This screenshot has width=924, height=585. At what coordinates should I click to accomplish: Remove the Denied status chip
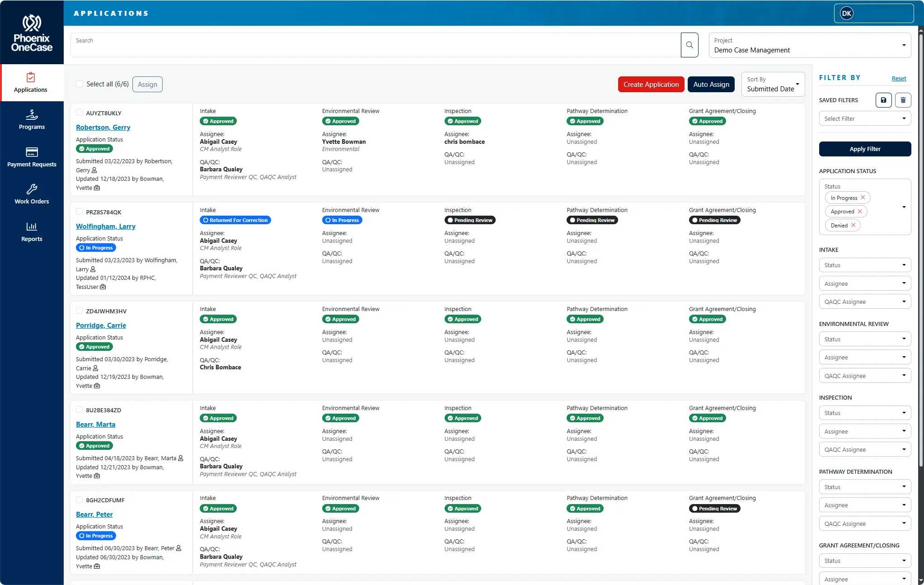(853, 225)
